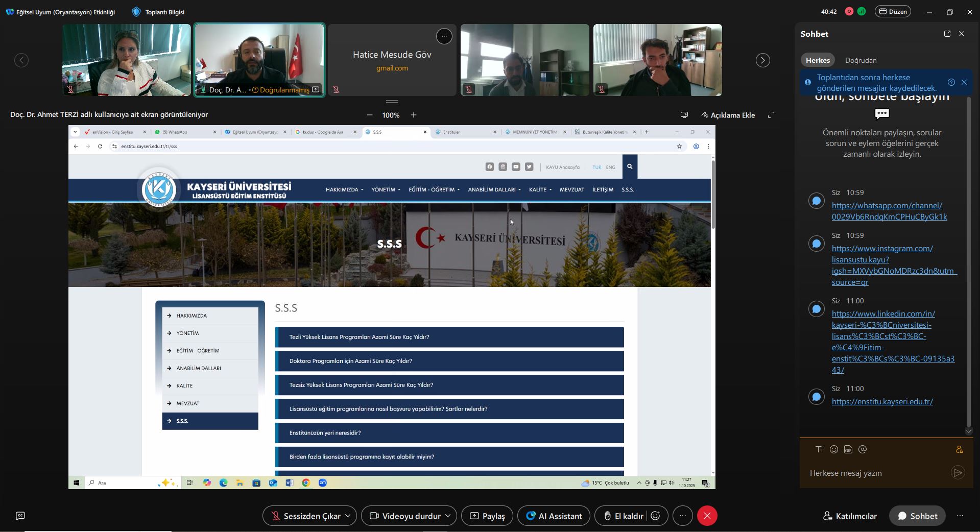980x532 pixels.
Task: Open the emoji picker in chat
Action: click(x=834, y=449)
